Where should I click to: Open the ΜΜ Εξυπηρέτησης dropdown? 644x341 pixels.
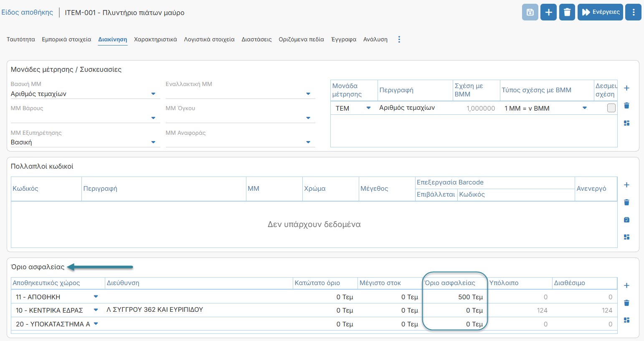point(153,142)
